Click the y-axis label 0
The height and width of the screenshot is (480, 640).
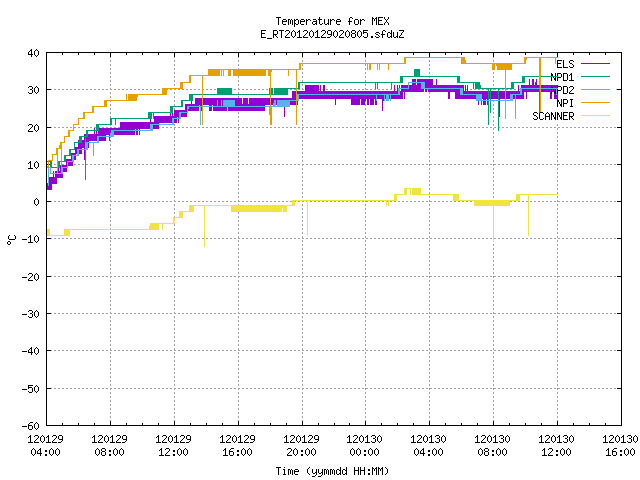click(37, 202)
